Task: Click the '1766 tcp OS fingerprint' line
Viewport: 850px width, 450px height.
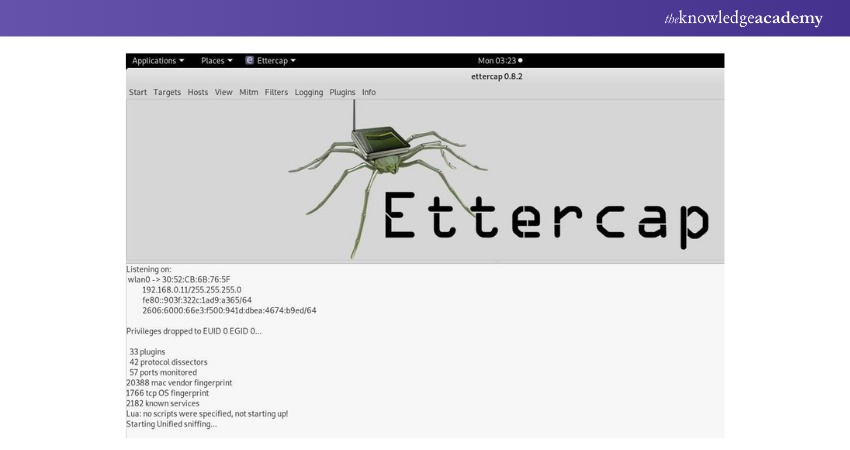Action: click(x=168, y=393)
